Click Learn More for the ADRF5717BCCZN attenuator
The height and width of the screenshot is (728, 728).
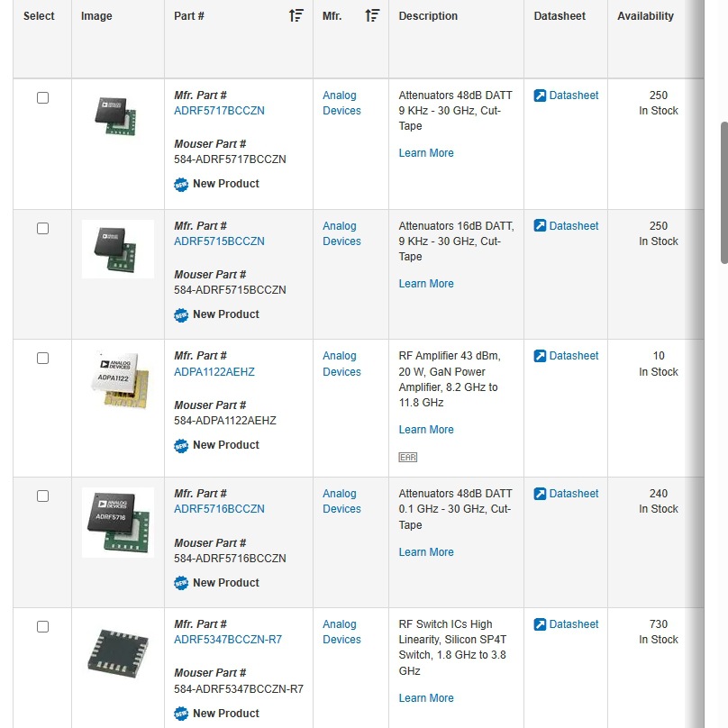426,153
